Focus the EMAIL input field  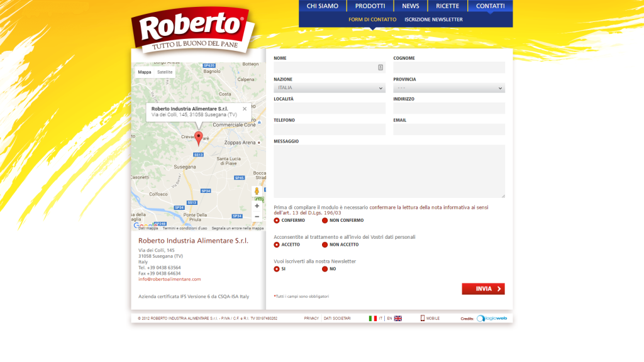(x=449, y=129)
